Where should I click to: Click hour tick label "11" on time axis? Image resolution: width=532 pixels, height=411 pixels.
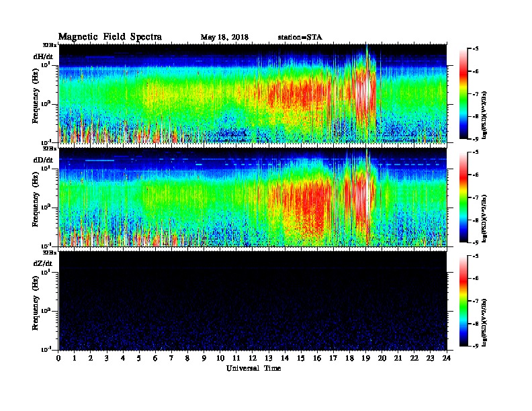click(236, 358)
